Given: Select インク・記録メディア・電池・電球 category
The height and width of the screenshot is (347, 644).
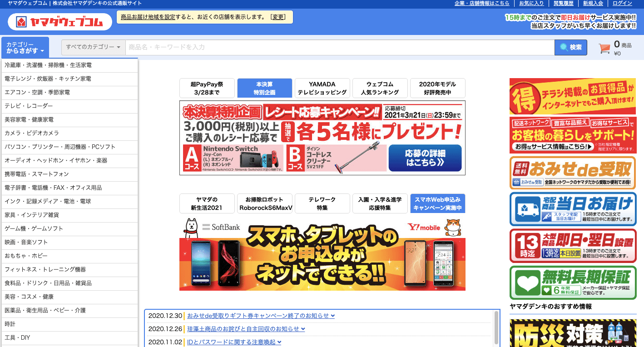Looking at the screenshot, I should (x=70, y=202).
